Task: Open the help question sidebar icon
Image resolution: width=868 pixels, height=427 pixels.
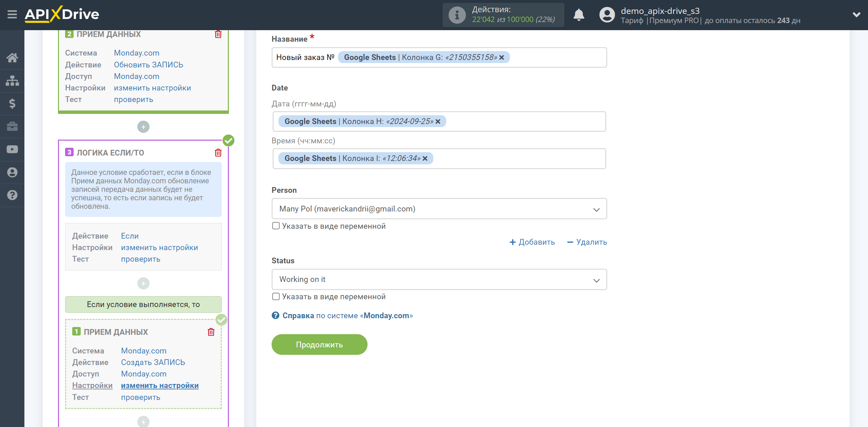Action: pyautogui.click(x=12, y=195)
